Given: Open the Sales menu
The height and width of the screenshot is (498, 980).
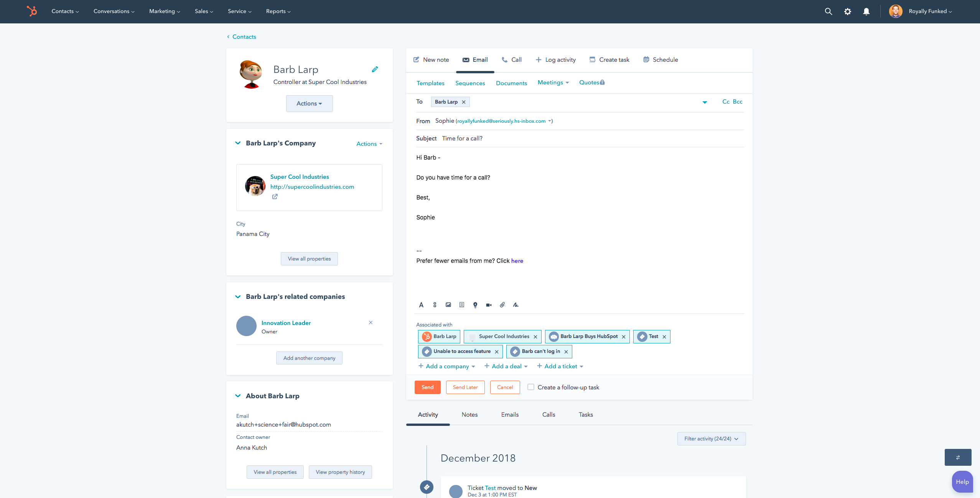Looking at the screenshot, I should point(204,12).
